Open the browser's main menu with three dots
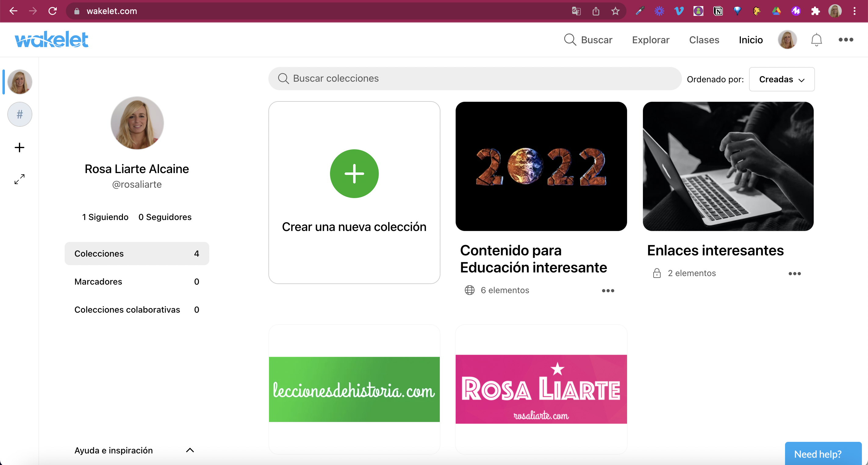 coord(855,11)
